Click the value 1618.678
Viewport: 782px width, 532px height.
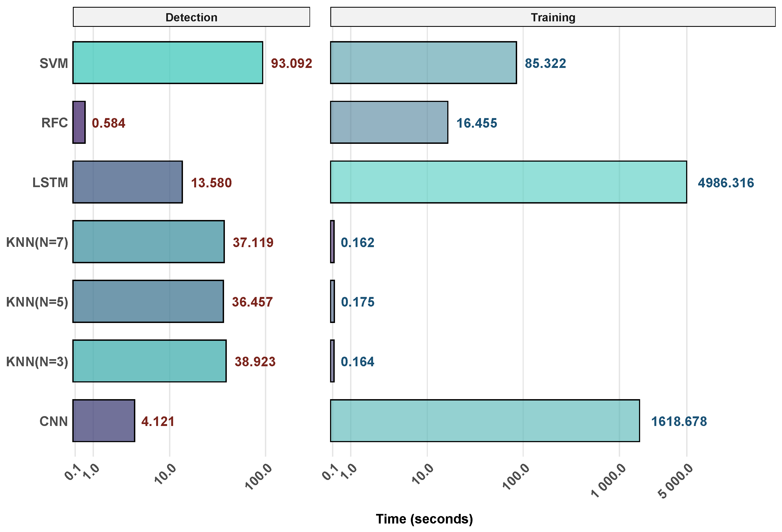coord(679,421)
